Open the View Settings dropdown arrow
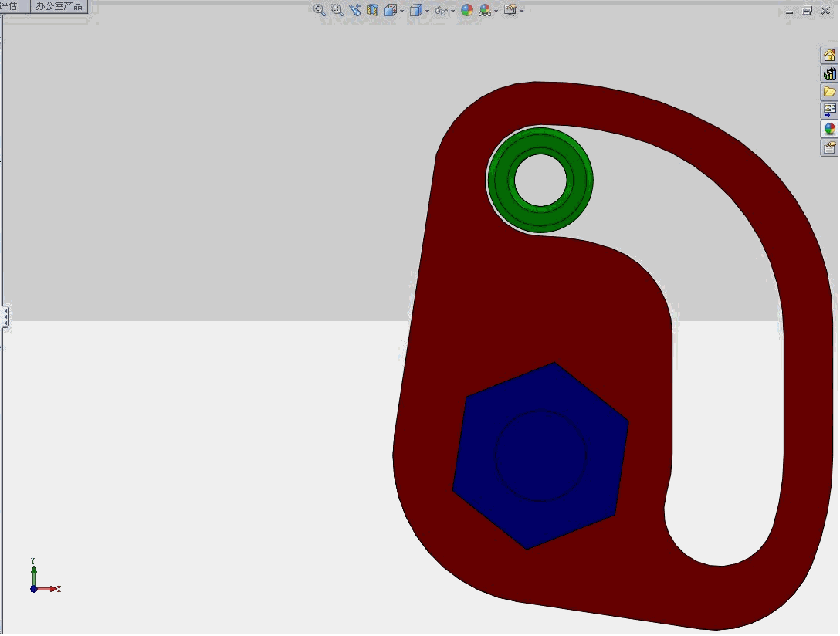 pos(521,12)
